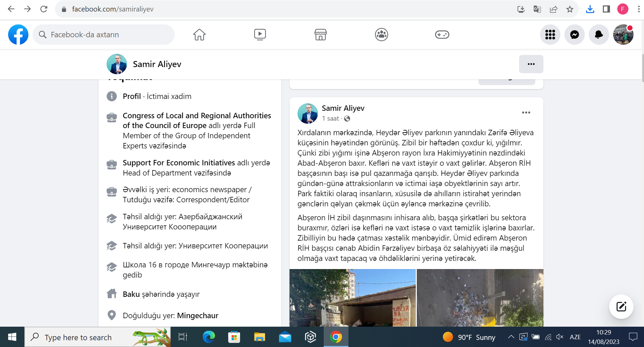Open the Marketplace icon

pyautogui.click(x=320, y=35)
